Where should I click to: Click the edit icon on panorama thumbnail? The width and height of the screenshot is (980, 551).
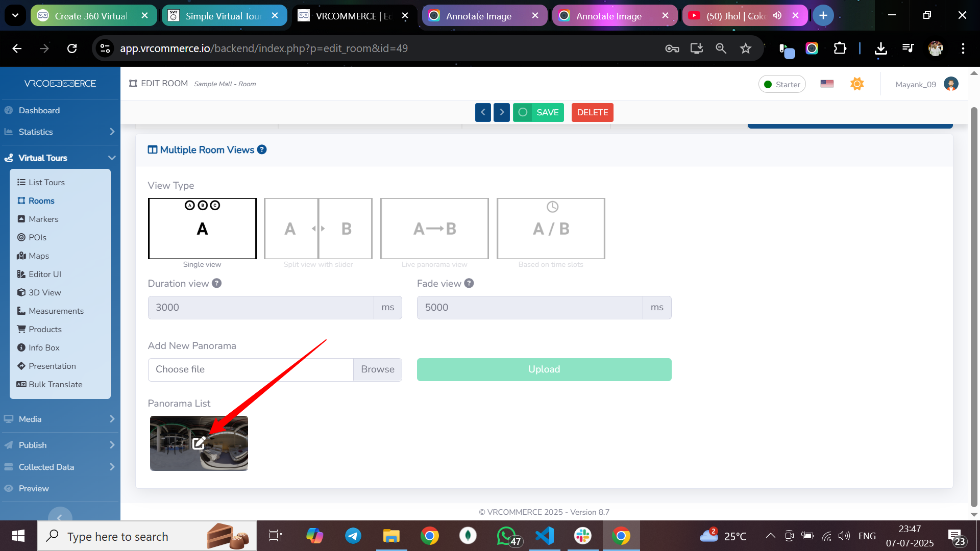tap(199, 443)
